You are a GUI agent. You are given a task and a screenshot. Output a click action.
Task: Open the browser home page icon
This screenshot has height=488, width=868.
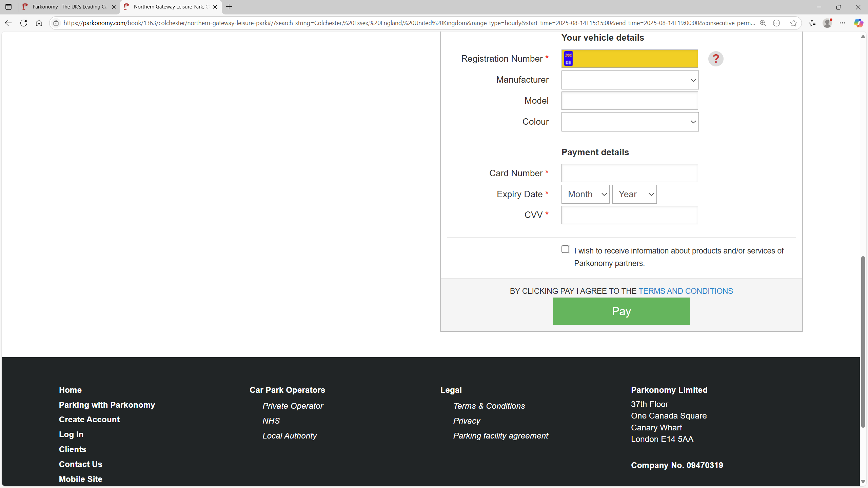39,23
